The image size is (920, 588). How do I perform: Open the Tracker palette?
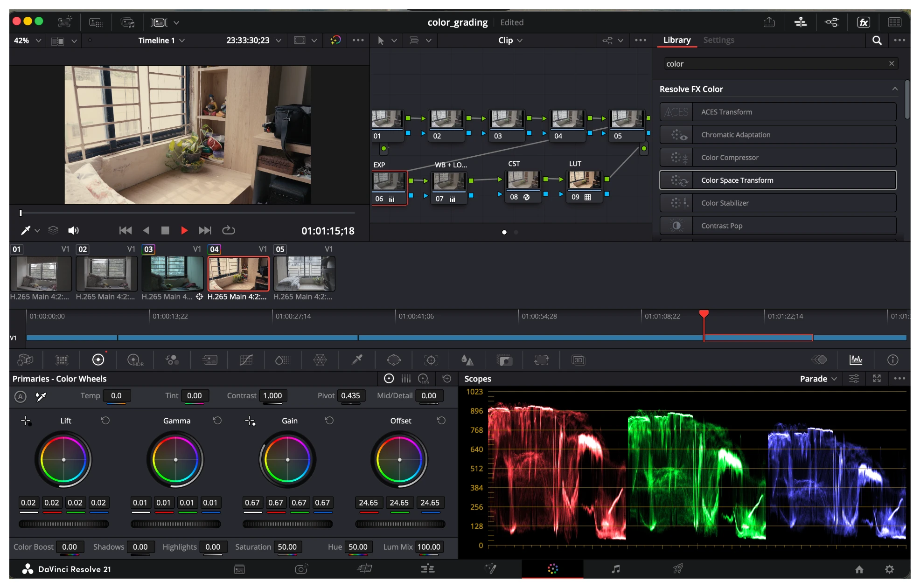431,360
